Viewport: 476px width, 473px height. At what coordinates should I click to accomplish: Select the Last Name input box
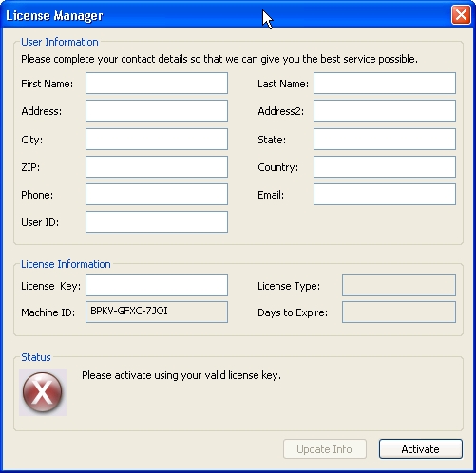click(385, 84)
